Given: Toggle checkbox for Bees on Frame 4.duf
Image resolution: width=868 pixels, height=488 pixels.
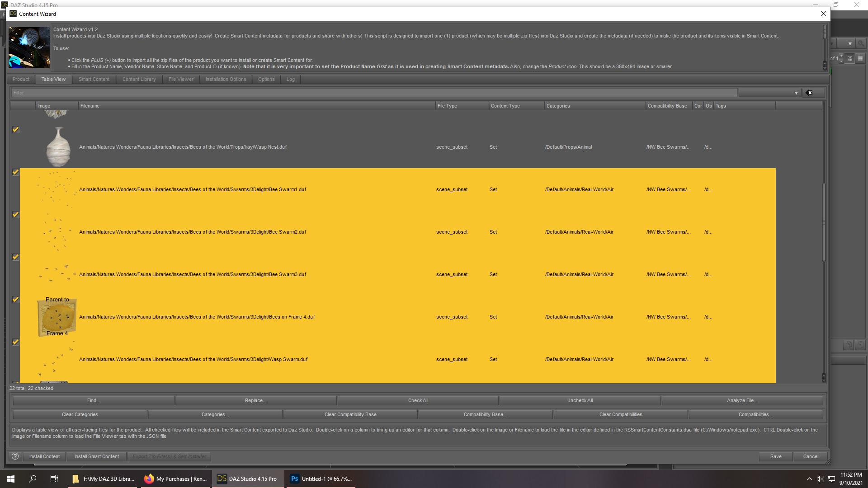Looking at the screenshot, I should point(16,300).
